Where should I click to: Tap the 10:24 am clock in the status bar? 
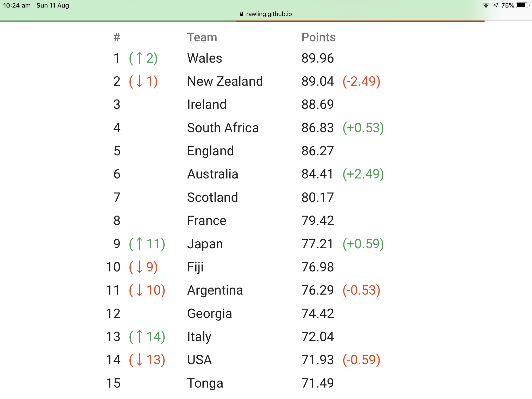coord(17,5)
